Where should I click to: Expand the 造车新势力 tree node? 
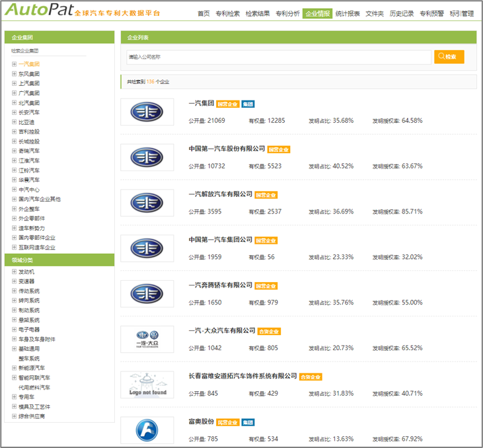[x=14, y=228]
